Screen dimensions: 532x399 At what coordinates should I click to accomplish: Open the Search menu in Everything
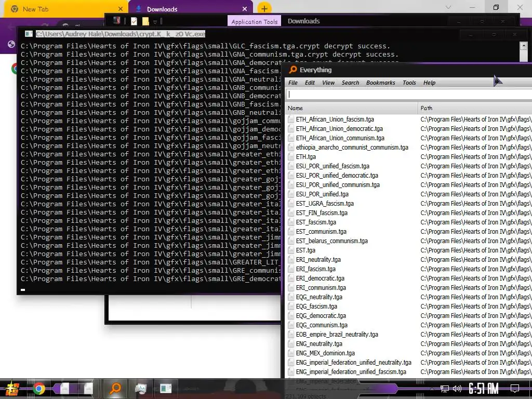coord(350,83)
